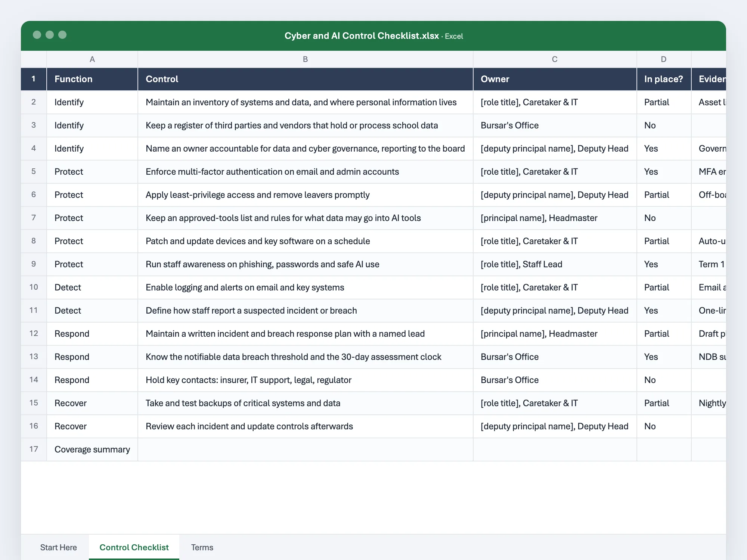Select 'Detect' function cell in row 10

tap(92, 287)
